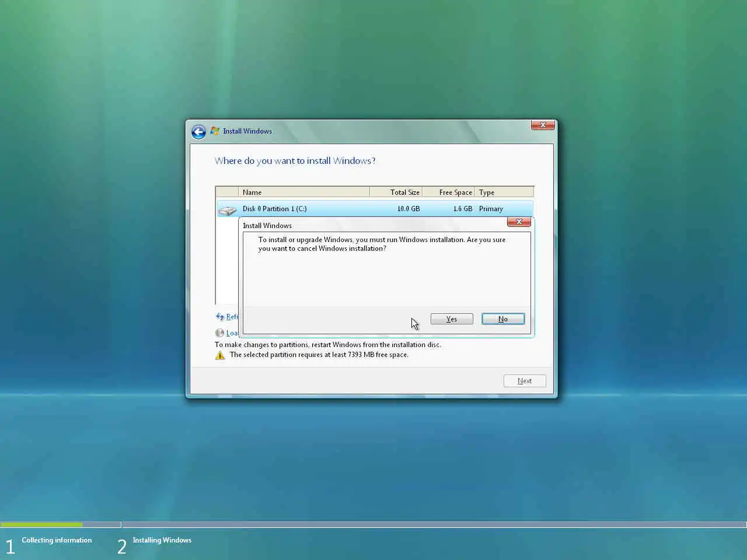747x560 pixels.
Task: Click the Primary type cell
Action: pos(491,209)
